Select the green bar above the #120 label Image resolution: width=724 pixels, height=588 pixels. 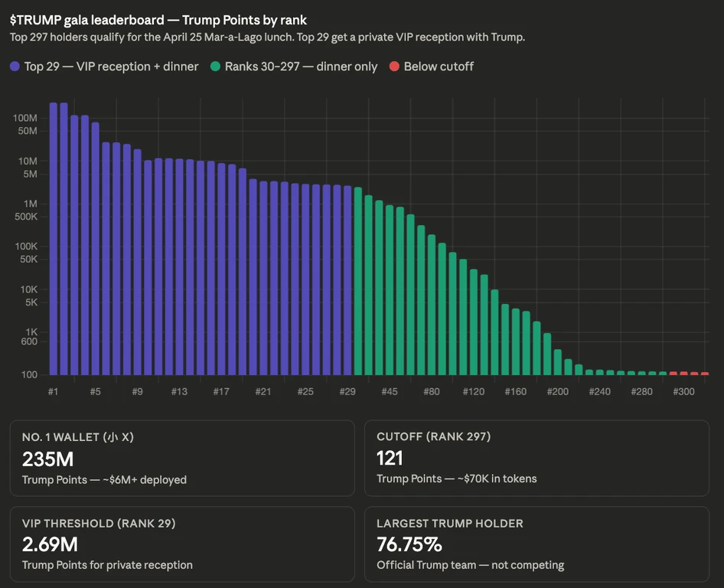474,322
